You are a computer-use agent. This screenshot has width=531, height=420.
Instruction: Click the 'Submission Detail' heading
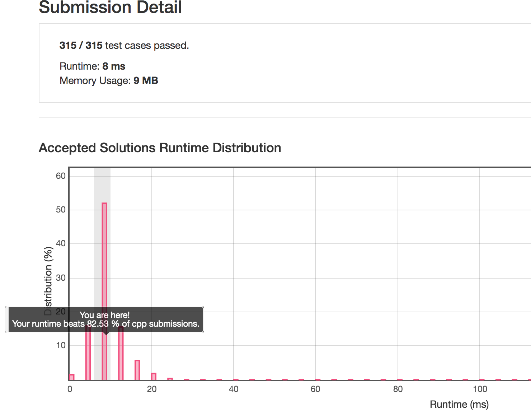coord(110,8)
